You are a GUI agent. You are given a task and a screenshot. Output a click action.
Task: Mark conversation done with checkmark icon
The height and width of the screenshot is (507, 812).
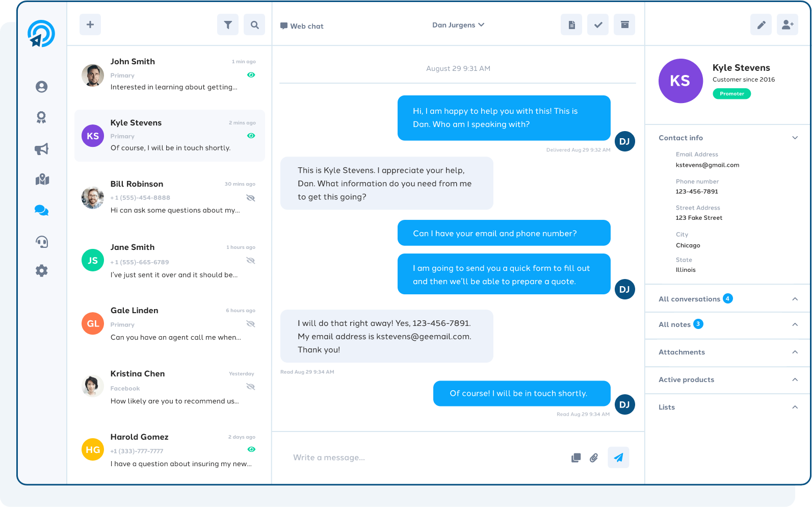[598, 24]
